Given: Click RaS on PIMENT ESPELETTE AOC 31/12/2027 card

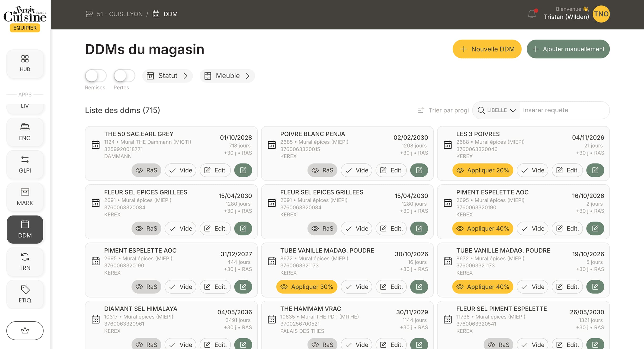Looking at the screenshot, I should [146, 287].
